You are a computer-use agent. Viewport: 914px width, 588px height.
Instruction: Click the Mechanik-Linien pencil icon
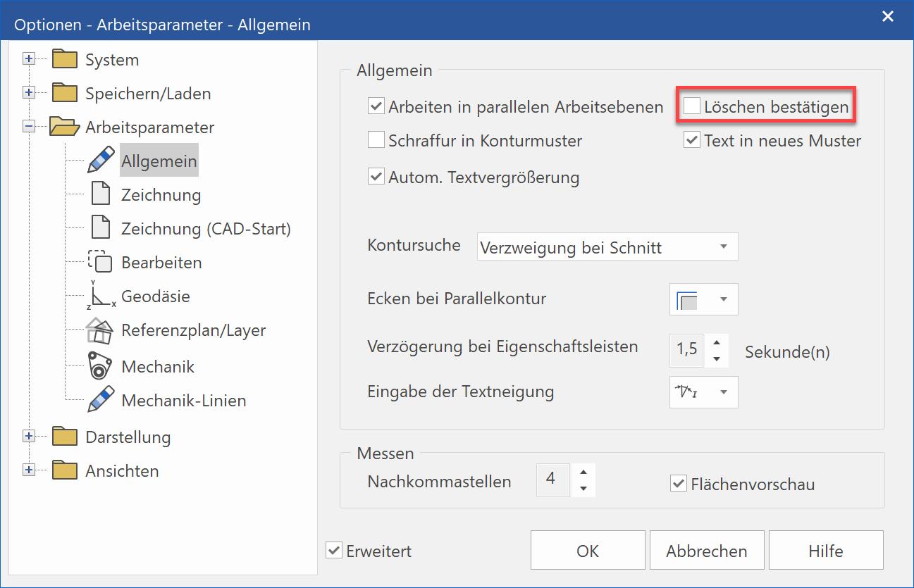coord(101,400)
